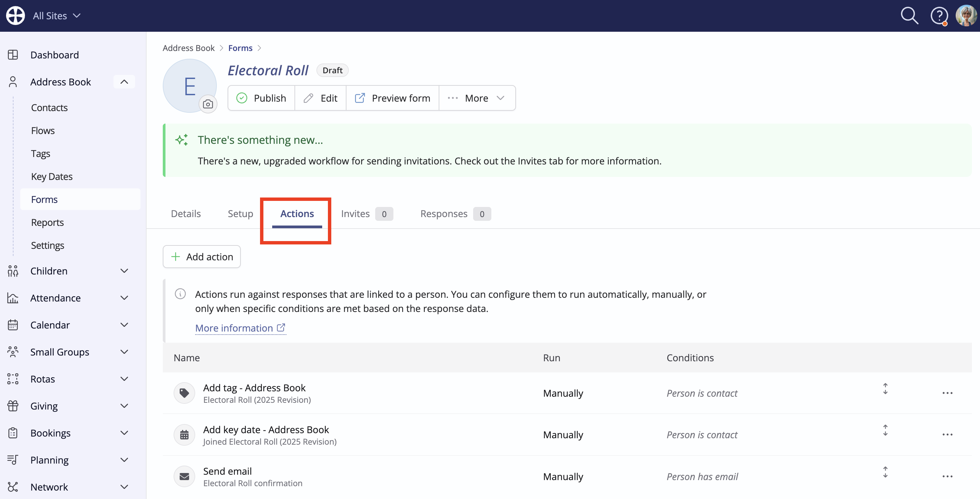Switch to the Details tab
The width and height of the screenshot is (980, 499).
[186, 214]
